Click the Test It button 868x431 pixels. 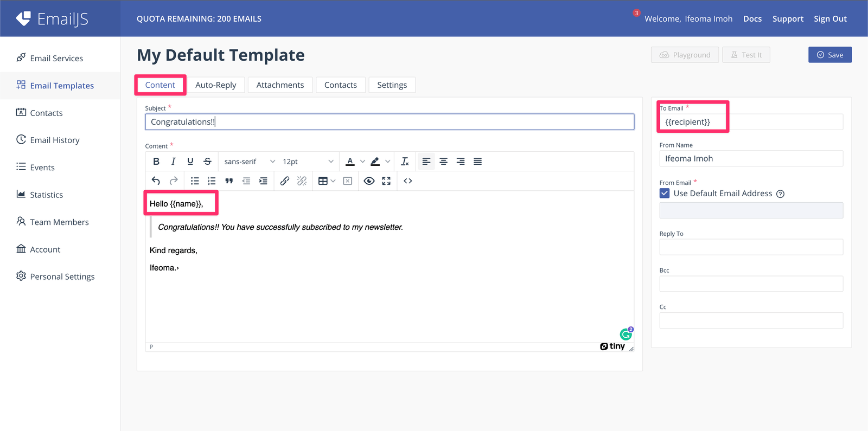(746, 55)
